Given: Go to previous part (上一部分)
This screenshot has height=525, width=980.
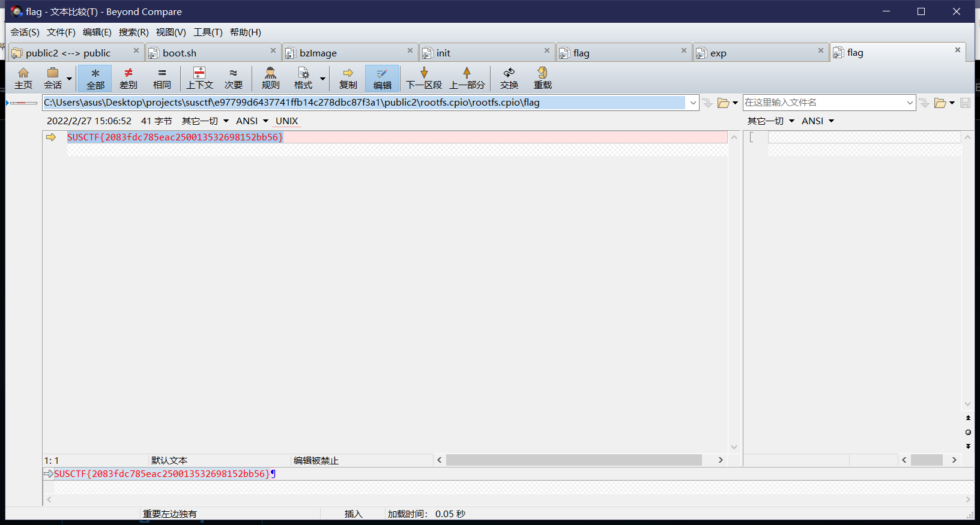Looking at the screenshot, I should pos(467,78).
